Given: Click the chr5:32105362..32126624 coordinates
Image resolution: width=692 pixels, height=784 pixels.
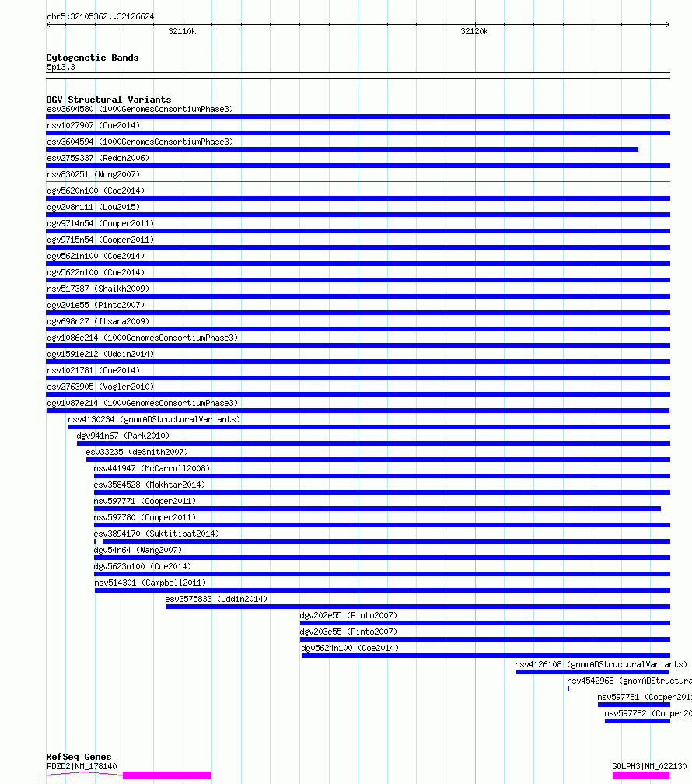Looking at the screenshot, I should pos(100,16).
